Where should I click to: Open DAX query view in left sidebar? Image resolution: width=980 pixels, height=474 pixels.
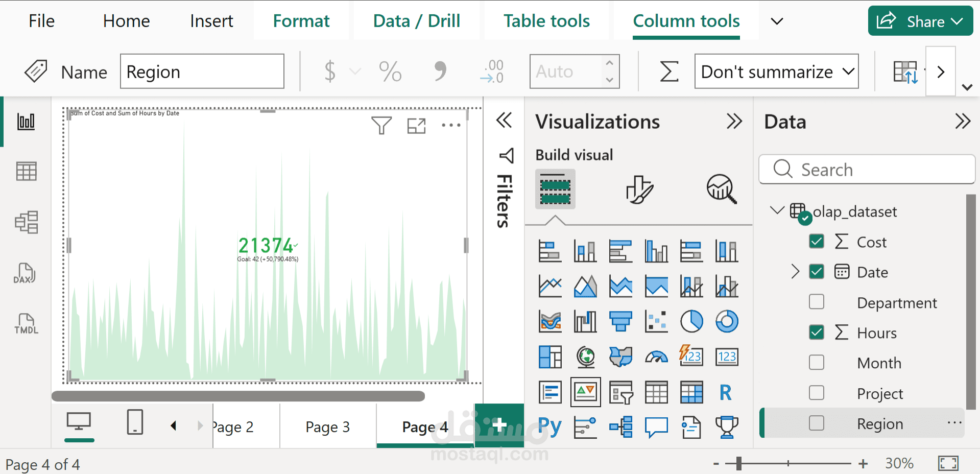[25, 273]
